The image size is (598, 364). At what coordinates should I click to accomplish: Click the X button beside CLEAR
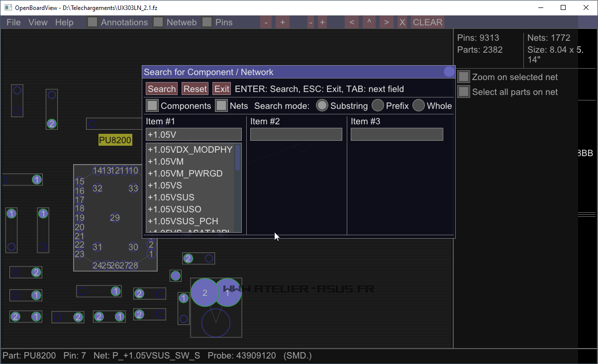point(402,22)
